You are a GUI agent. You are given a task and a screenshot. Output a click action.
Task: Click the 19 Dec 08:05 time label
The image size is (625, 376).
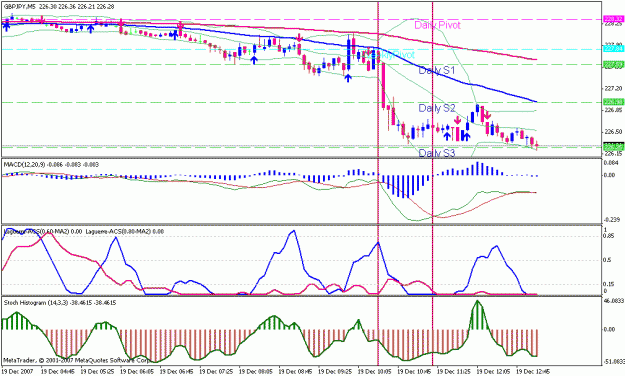[255, 371]
